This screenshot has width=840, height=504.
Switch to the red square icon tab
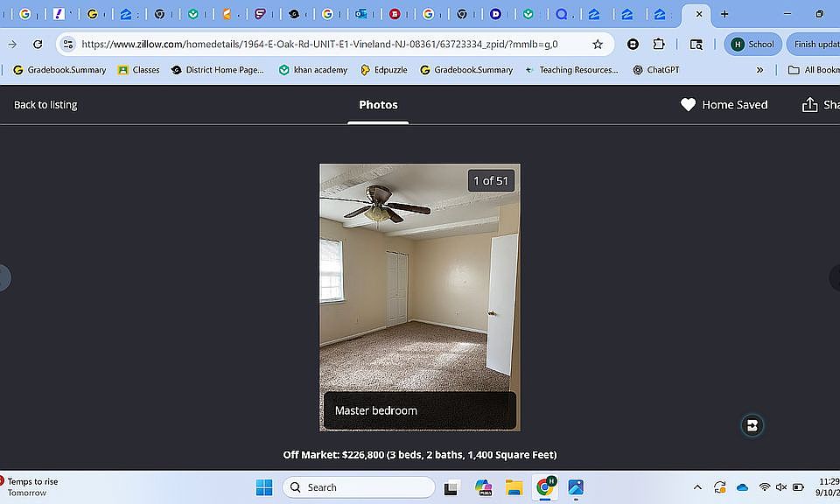click(x=395, y=15)
